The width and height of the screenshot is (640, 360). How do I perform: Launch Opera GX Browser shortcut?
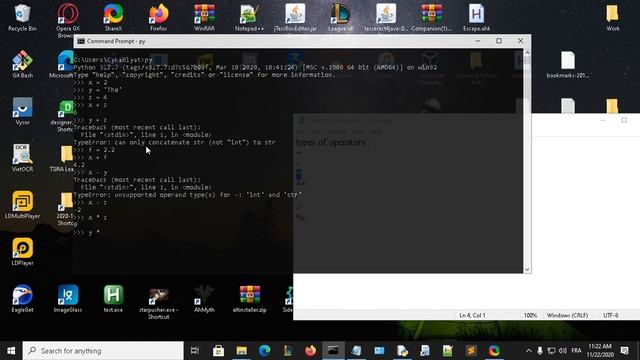tap(68, 20)
